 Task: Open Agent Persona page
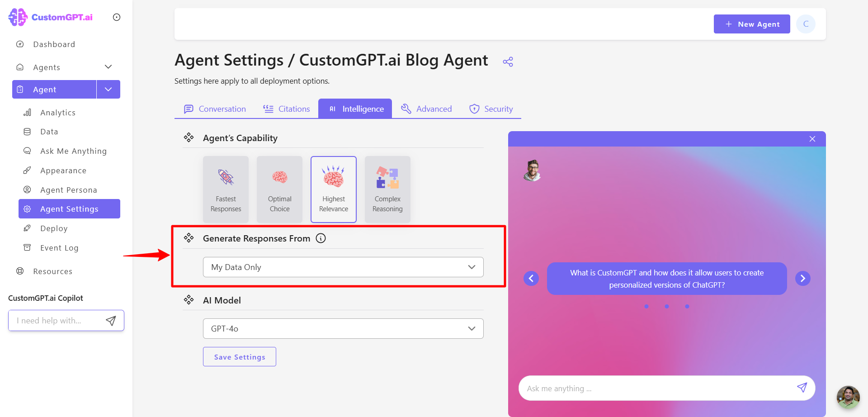[x=69, y=190]
